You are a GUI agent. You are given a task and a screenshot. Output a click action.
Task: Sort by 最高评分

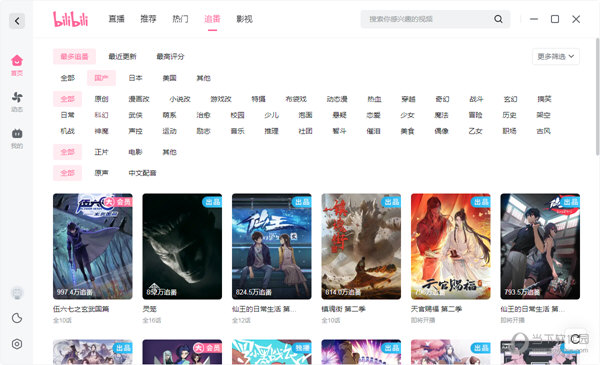(x=170, y=57)
